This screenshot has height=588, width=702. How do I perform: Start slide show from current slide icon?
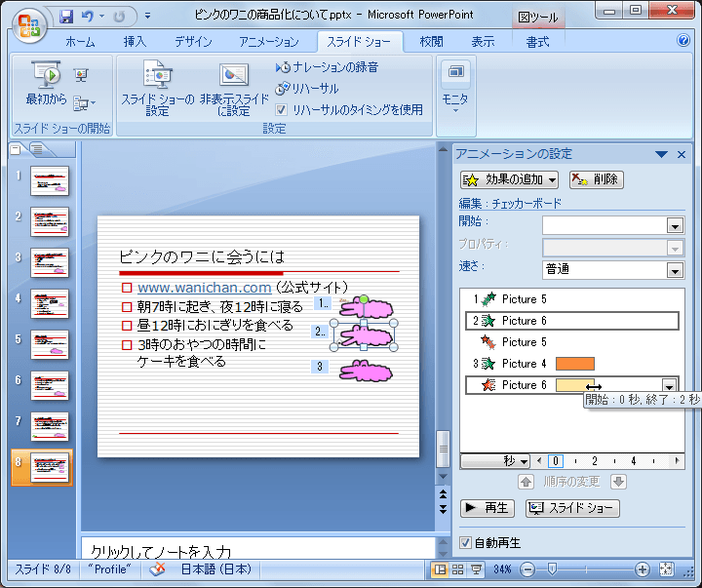81,75
